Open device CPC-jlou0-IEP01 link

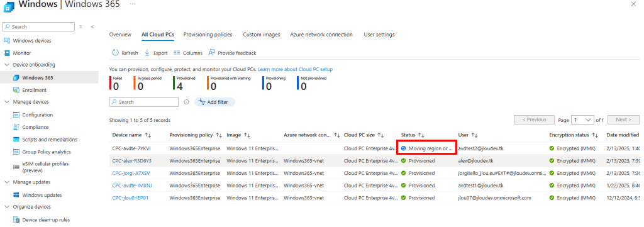pyautogui.click(x=130, y=198)
